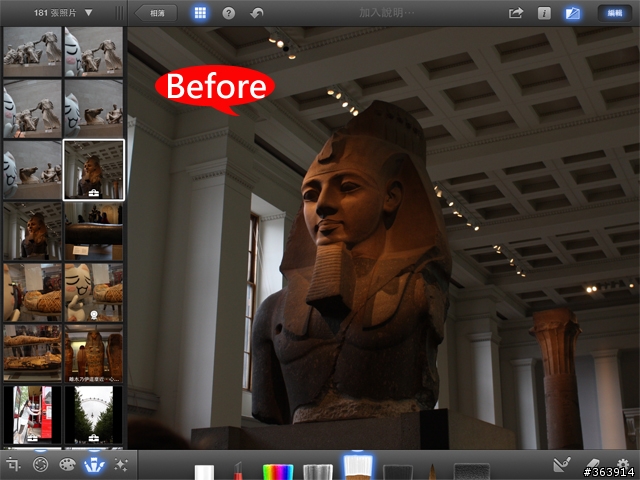The height and width of the screenshot is (480, 640).
Task: Select the highlighted pharaoh statue thumbnail
Action: point(94,170)
